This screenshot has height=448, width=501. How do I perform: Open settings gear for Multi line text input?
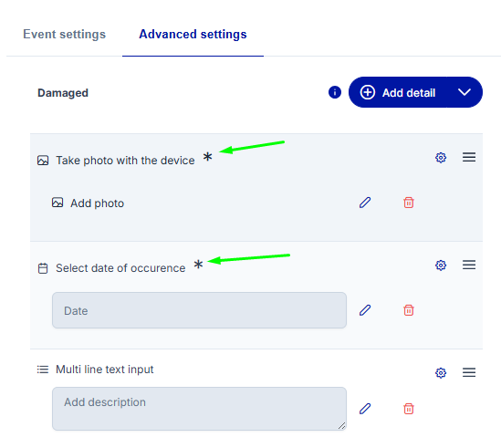pos(441,372)
